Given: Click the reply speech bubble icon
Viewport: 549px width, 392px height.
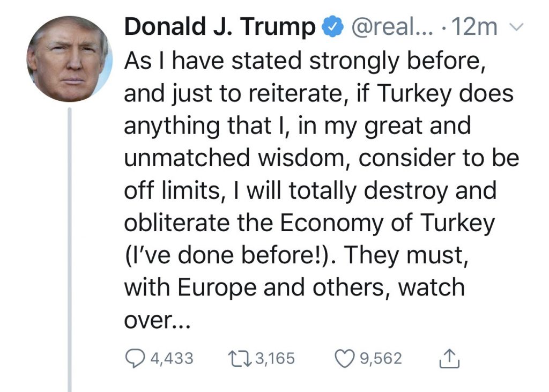Looking at the screenshot, I should tap(134, 358).
